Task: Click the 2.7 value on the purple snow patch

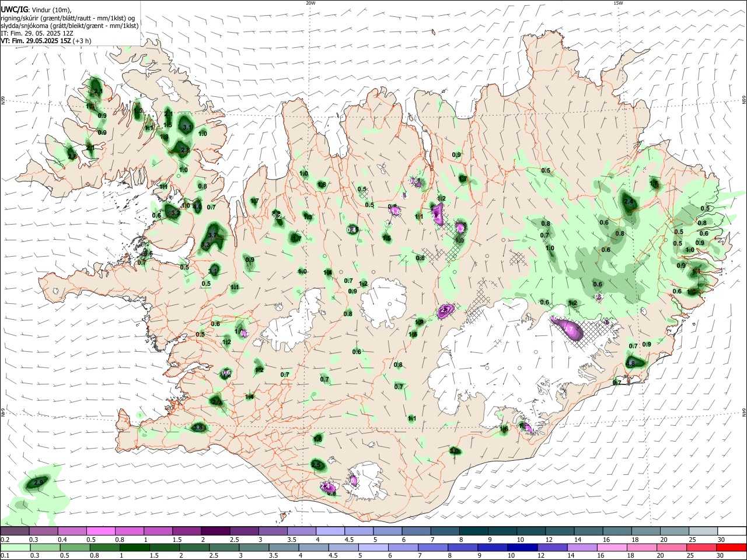Action: (446, 310)
